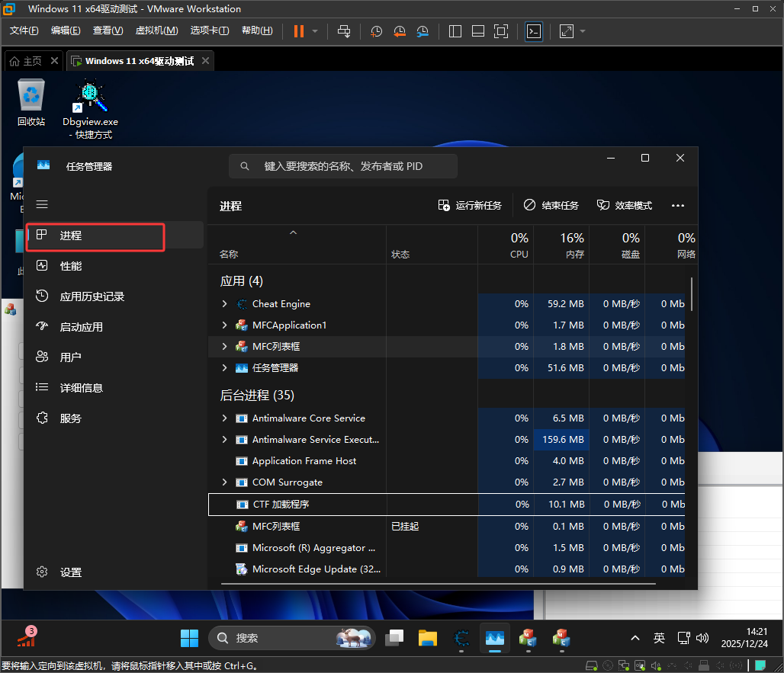Viewport: 784px width, 673px height.
Task: Click VMware console view icon
Action: tap(534, 31)
